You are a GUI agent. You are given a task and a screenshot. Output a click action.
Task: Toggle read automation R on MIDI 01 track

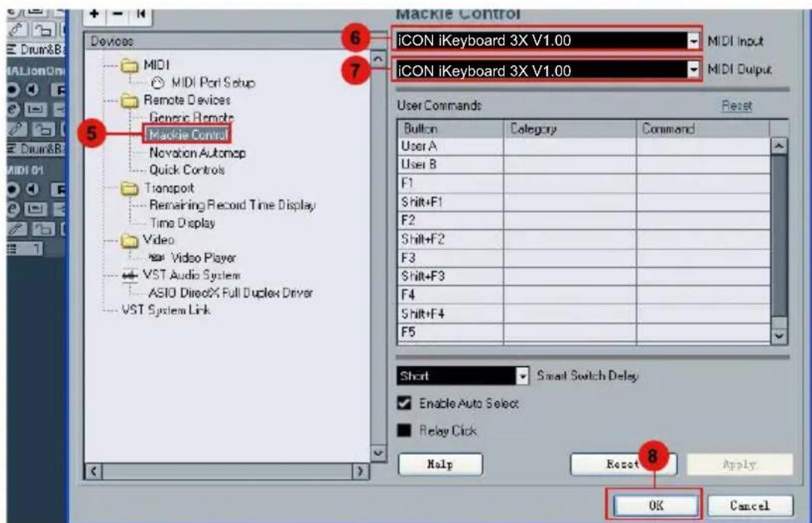59,190
